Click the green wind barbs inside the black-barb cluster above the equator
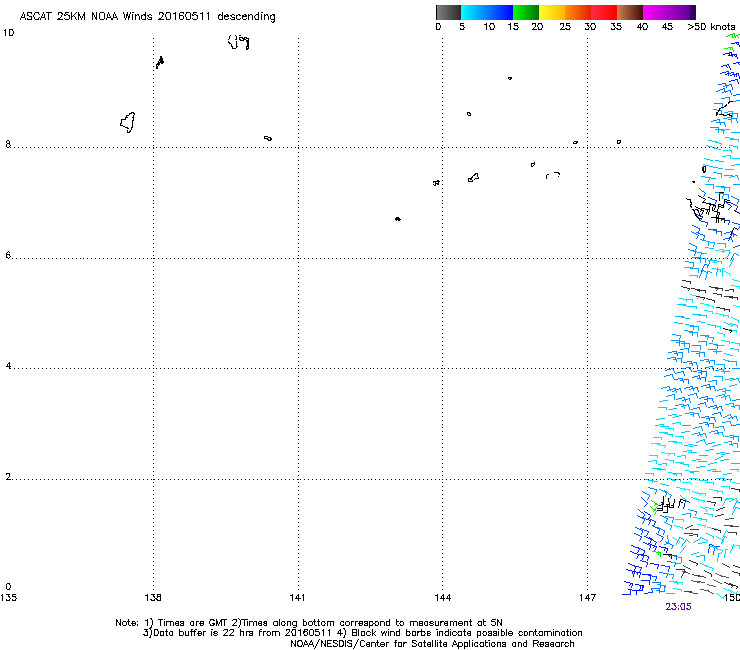 (655, 507)
